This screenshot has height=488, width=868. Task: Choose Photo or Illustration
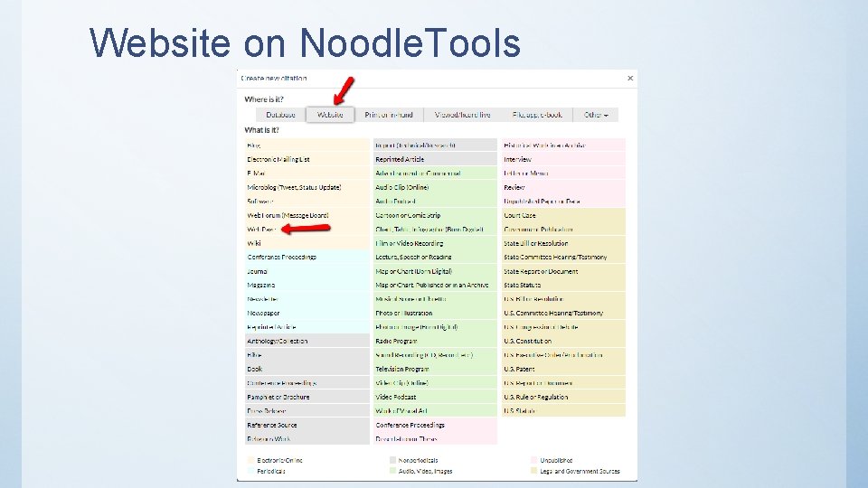(x=435, y=314)
